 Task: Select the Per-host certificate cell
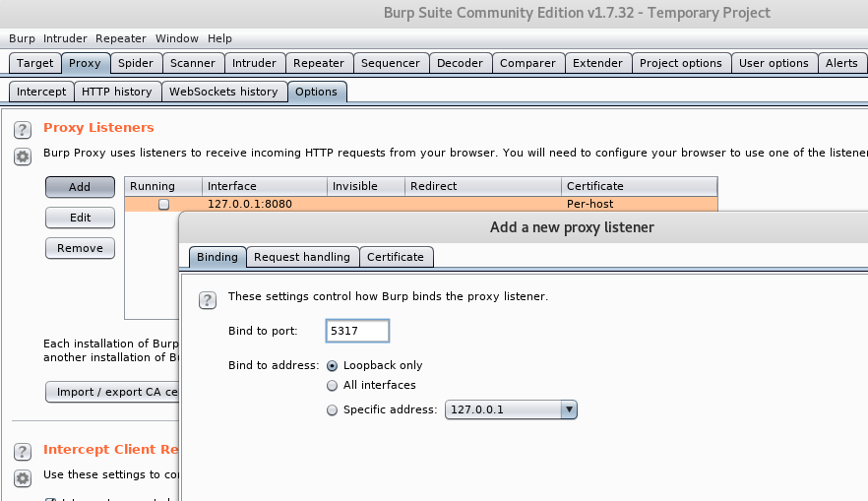point(640,205)
